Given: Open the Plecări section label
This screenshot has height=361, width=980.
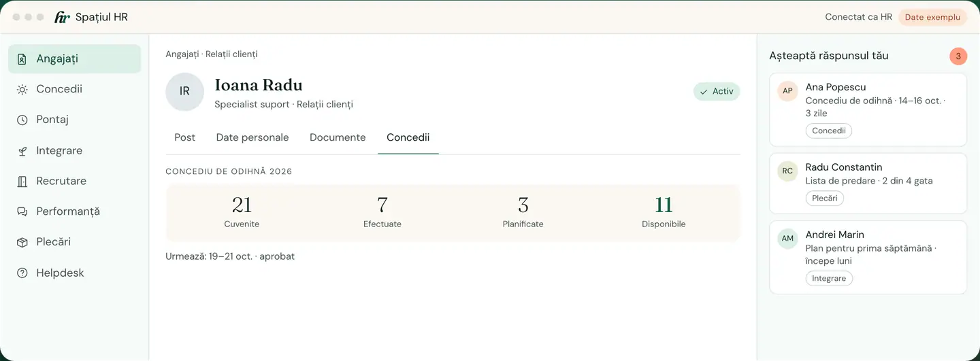Looking at the screenshot, I should coord(54,242).
